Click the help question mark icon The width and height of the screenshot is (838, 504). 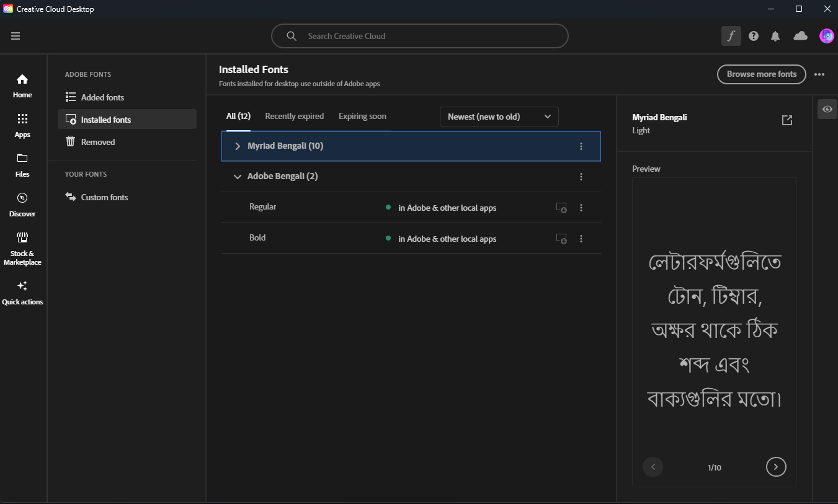(754, 36)
